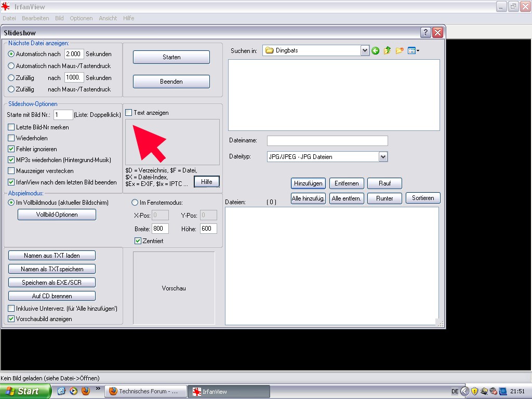
Task: Select the Im Fenstermodus radio option
Action: click(135, 203)
